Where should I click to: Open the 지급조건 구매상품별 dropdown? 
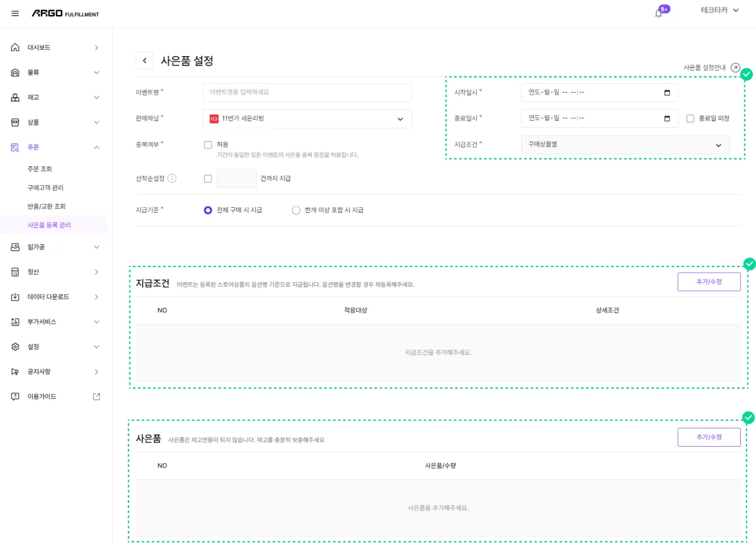coord(625,145)
